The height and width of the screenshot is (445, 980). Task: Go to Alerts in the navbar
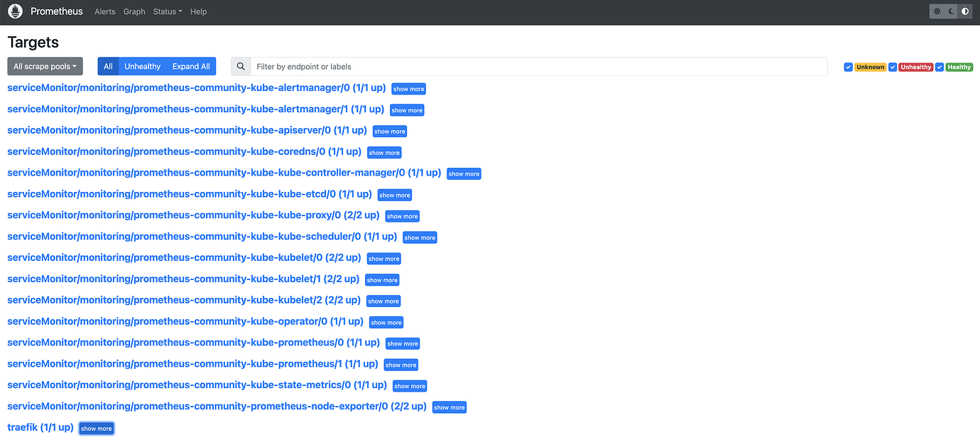click(105, 11)
